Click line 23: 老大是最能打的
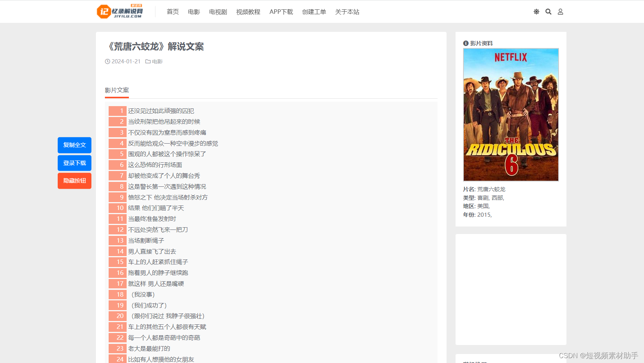Image resolution: width=644 pixels, height=363 pixels. [x=149, y=349]
